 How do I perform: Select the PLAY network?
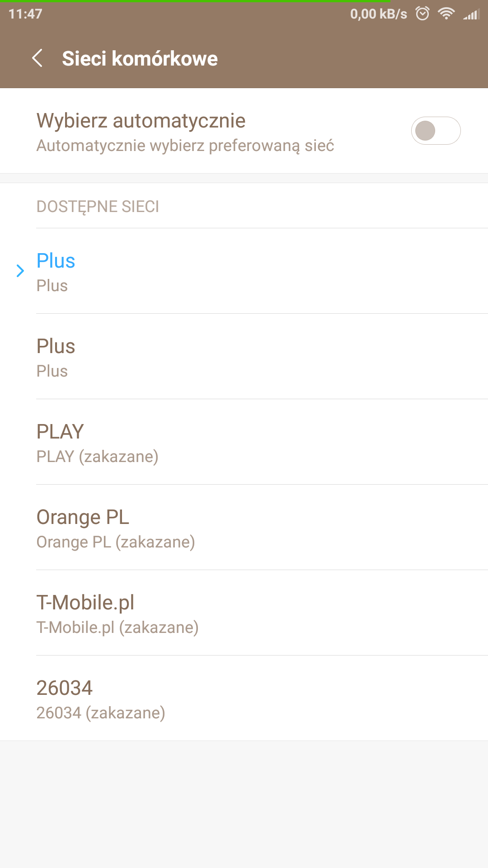click(60, 432)
